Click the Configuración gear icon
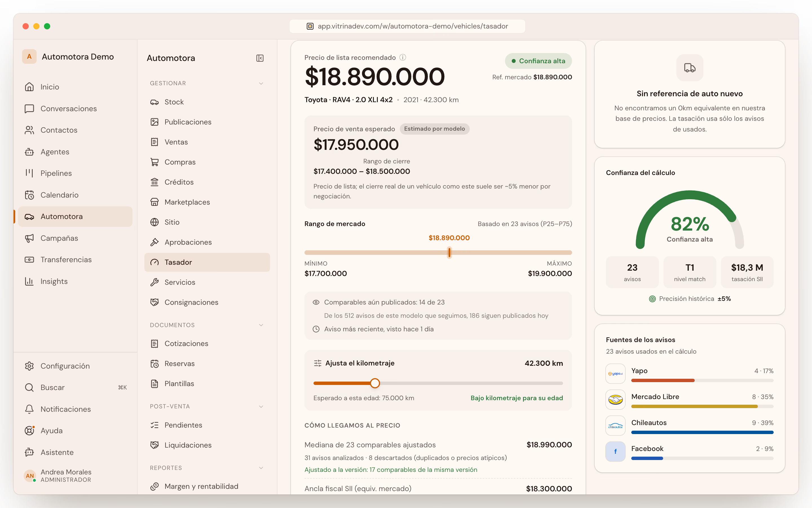Screen dimensions: 812x508 click(x=30, y=366)
